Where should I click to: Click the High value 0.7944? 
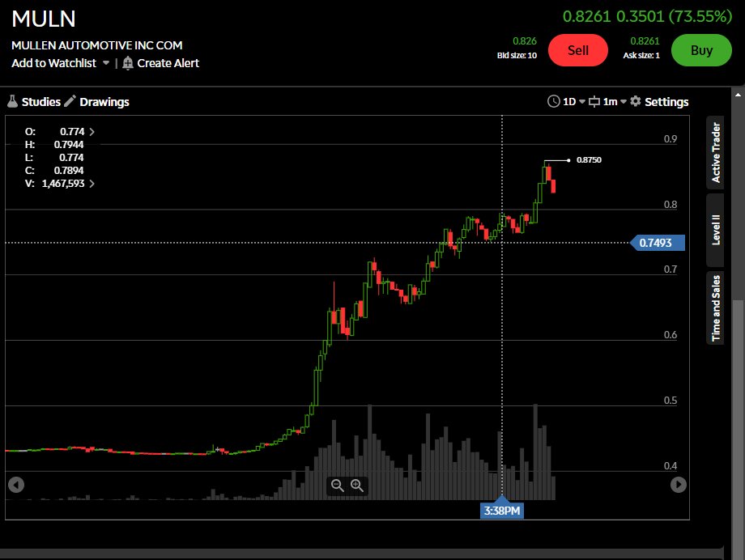coord(69,144)
